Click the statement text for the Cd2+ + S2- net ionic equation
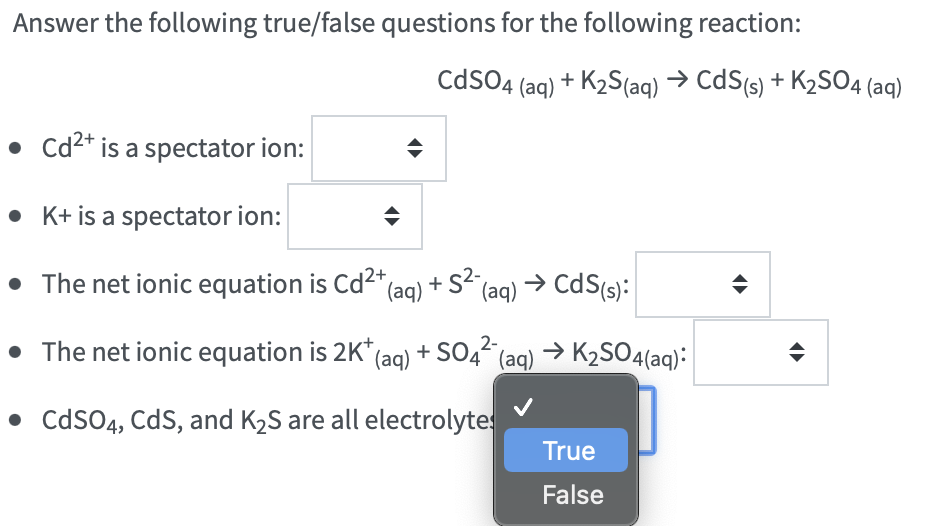This screenshot has width=926, height=526. 335,285
